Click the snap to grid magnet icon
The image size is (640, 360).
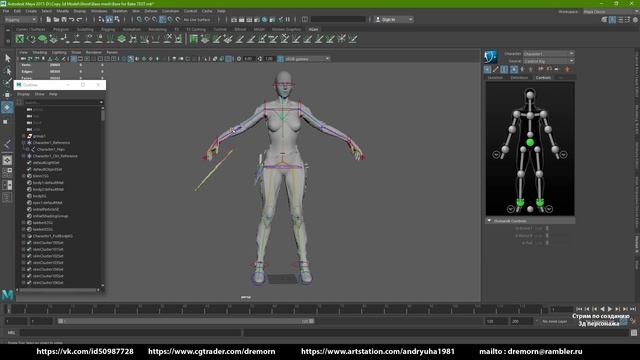tap(140, 19)
